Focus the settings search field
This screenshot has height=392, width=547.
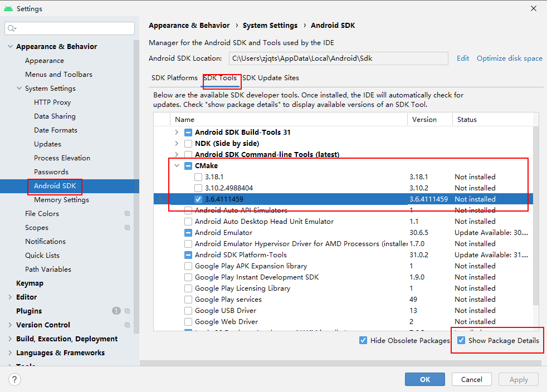[70, 28]
